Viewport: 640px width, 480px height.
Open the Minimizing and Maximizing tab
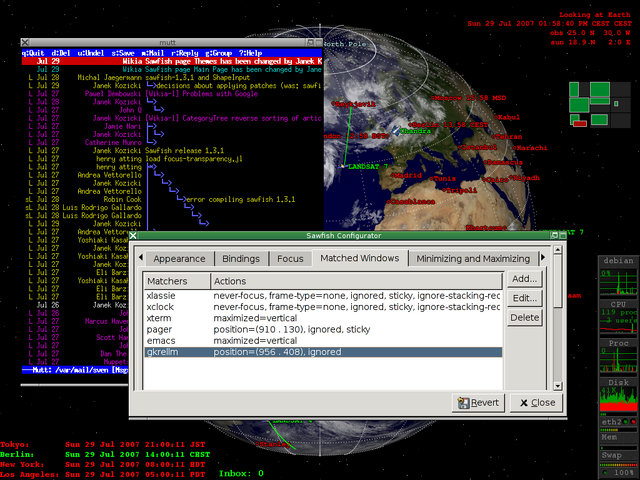click(473, 259)
